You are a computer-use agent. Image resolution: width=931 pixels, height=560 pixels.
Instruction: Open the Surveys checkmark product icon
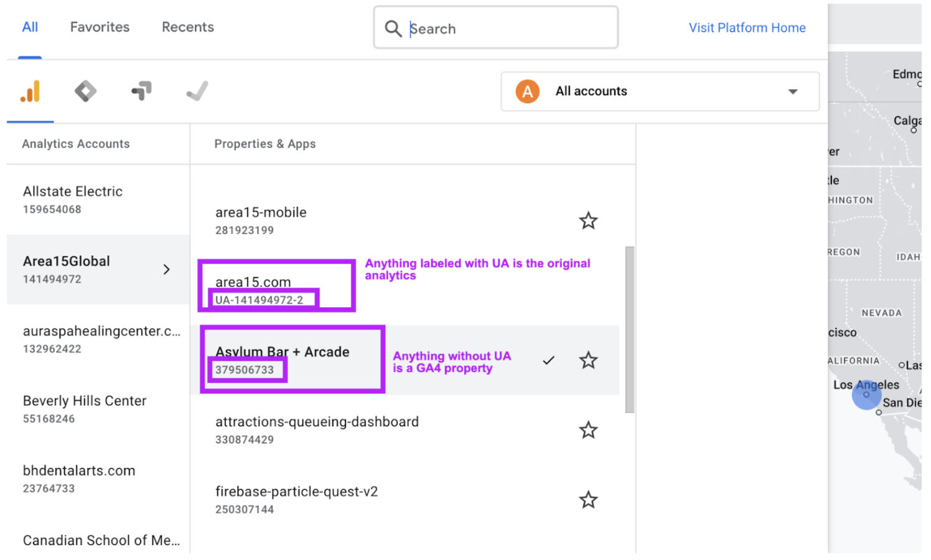point(197,91)
